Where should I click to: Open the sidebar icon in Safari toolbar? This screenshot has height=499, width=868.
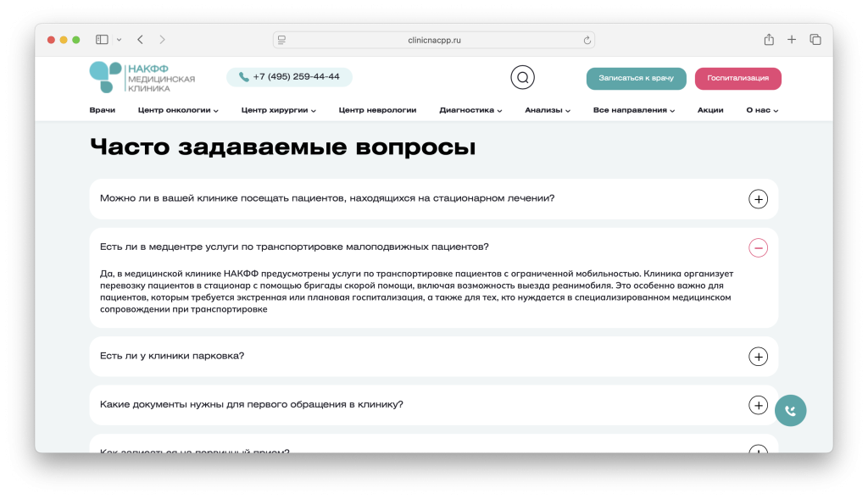pyautogui.click(x=100, y=39)
